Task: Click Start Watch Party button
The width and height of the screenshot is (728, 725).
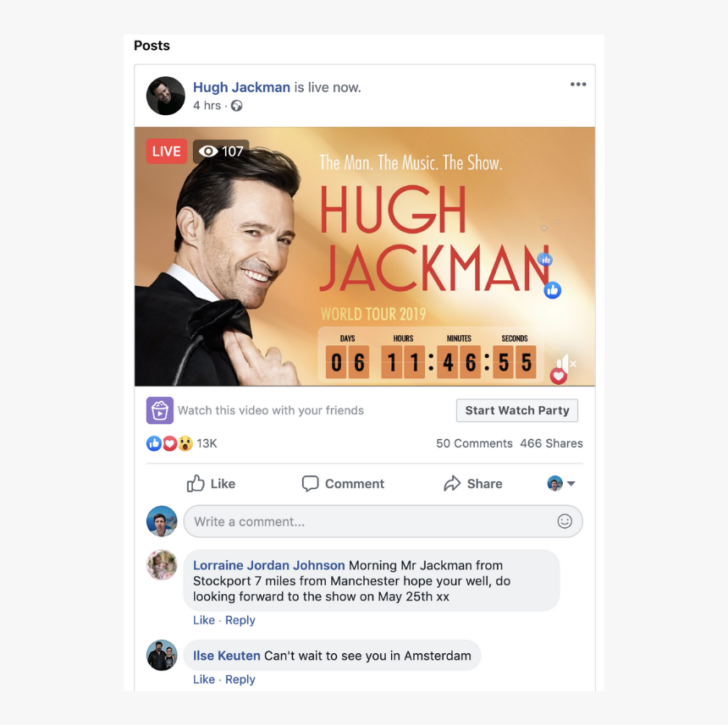Action: [x=517, y=410]
